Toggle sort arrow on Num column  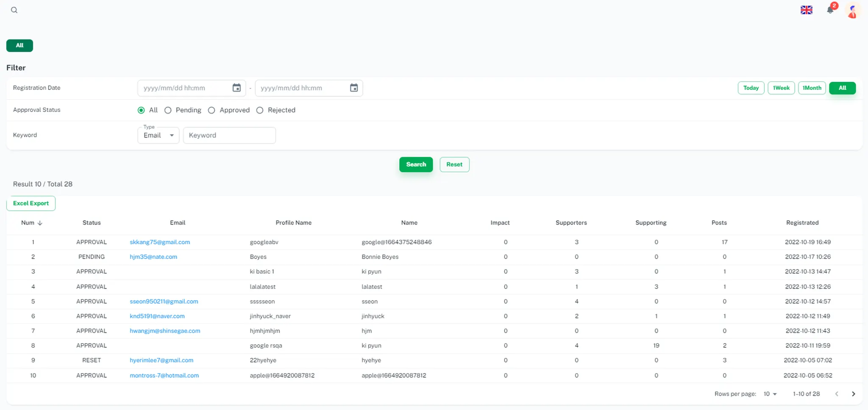pos(40,223)
